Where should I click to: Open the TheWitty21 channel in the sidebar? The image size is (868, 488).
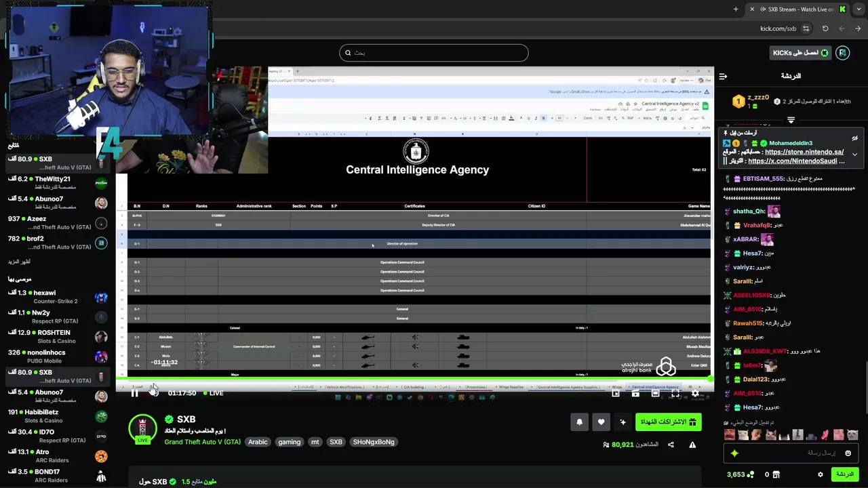pyautogui.click(x=58, y=183)
